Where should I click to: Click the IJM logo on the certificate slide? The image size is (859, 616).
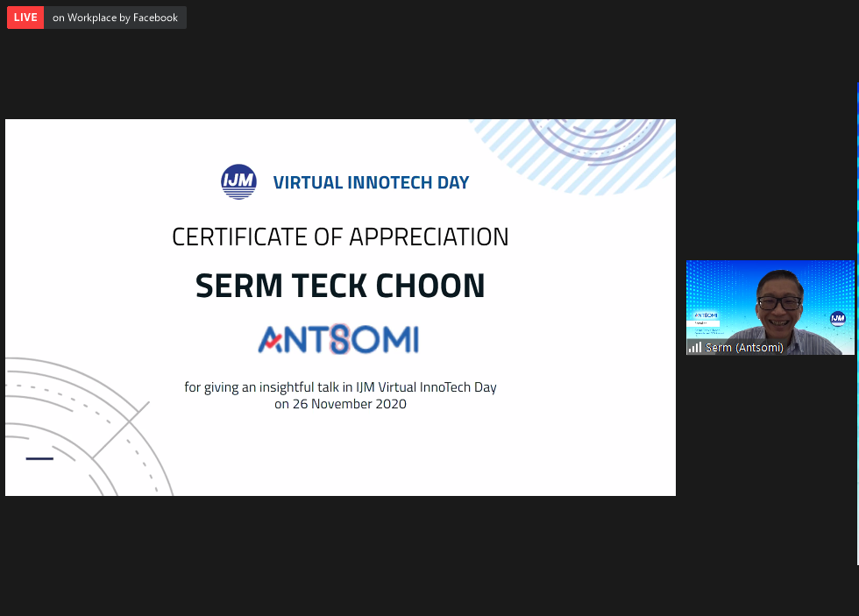click(238, 181)
